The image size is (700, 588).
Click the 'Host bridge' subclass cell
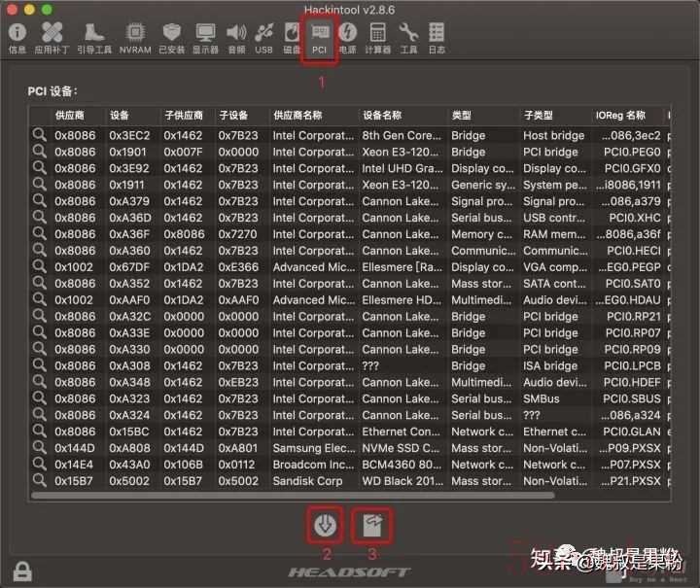coord(553,136)
